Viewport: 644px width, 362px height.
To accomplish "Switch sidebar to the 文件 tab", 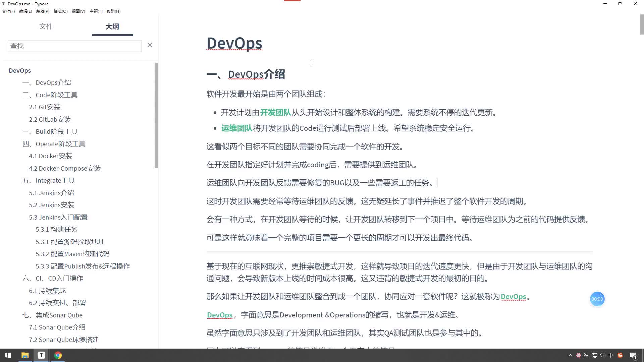I will point(46,26).
